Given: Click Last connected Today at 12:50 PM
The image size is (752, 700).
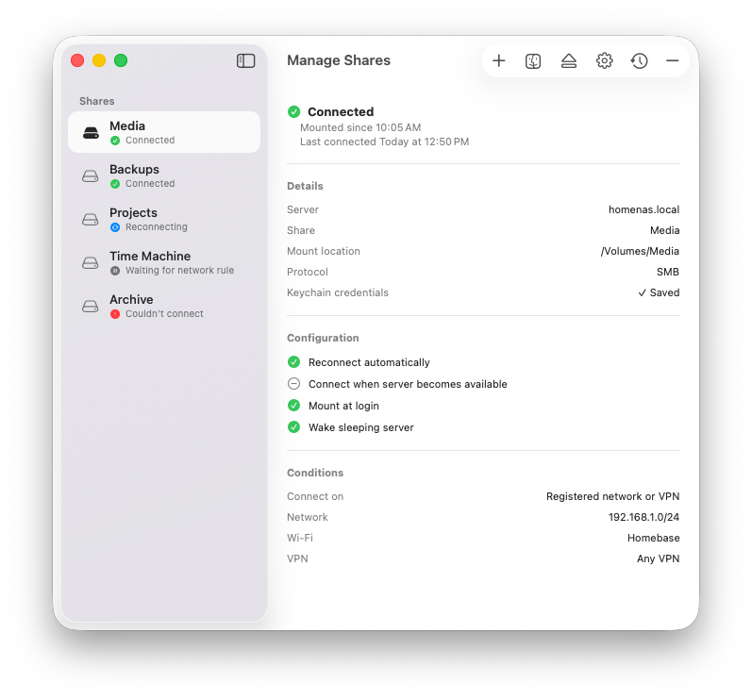Looking at the screenshot, I should 385,142.
